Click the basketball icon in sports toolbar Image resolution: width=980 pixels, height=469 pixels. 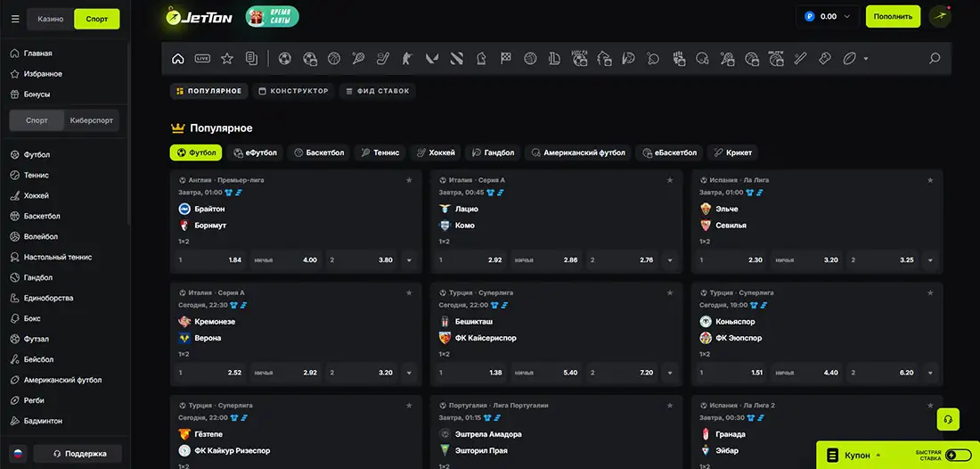click(334, 59)
